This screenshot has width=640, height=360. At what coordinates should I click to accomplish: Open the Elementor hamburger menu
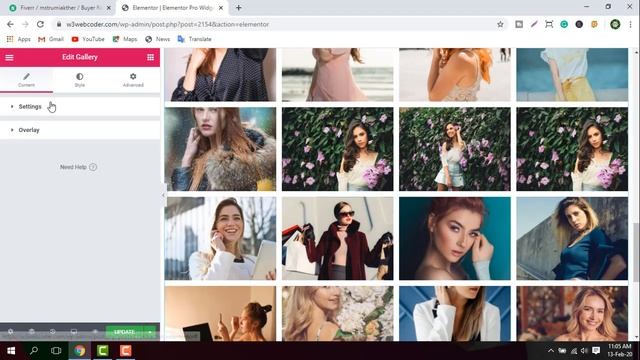pyautogui.click(x=9, y=57)
